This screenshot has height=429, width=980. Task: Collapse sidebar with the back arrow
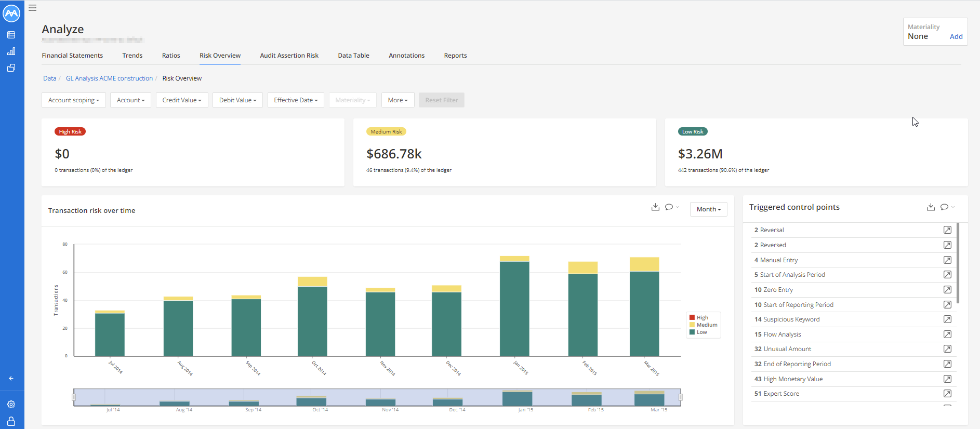(11, 379)
